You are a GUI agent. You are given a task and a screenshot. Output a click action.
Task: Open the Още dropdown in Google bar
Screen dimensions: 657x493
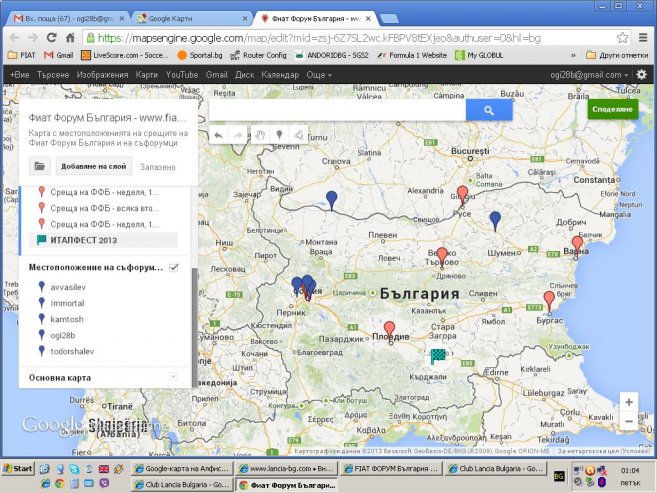319,75
